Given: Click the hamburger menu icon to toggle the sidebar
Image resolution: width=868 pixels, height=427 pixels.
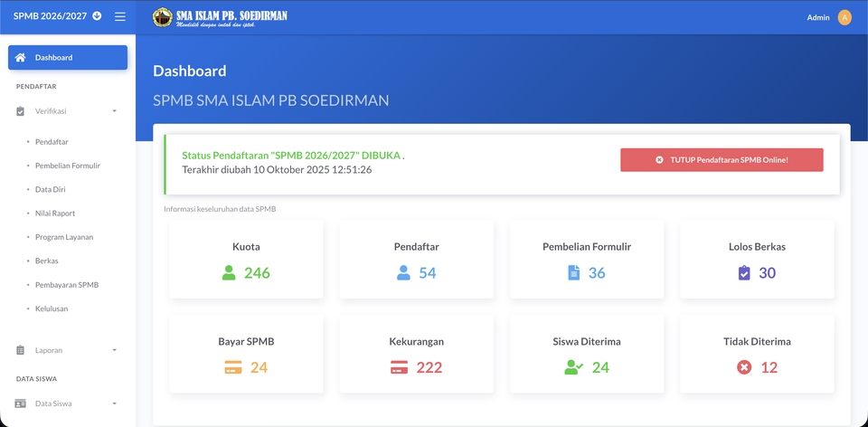Looking at the screenshot, I should click(119, 16).
